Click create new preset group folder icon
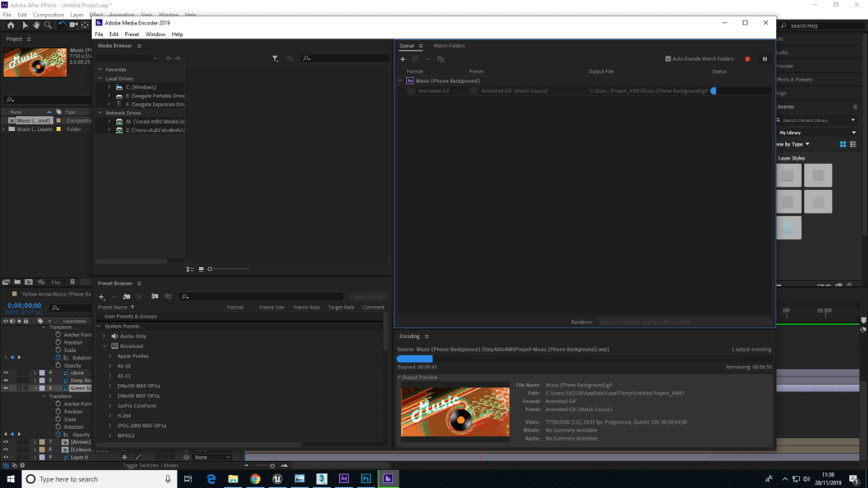Image resolution: width=868 pixels, height=488 pixels. pos(127,297)
